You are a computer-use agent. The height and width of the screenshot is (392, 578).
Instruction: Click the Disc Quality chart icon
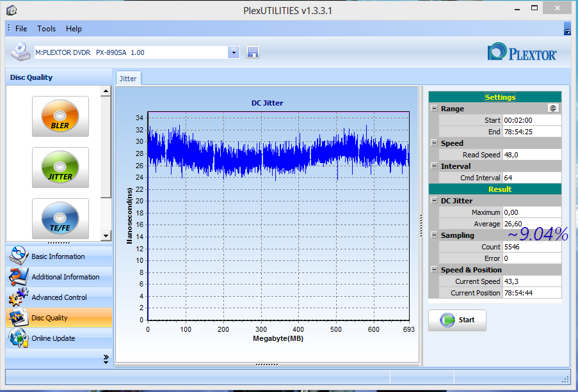pyautogui.click(x=19, y=318)
